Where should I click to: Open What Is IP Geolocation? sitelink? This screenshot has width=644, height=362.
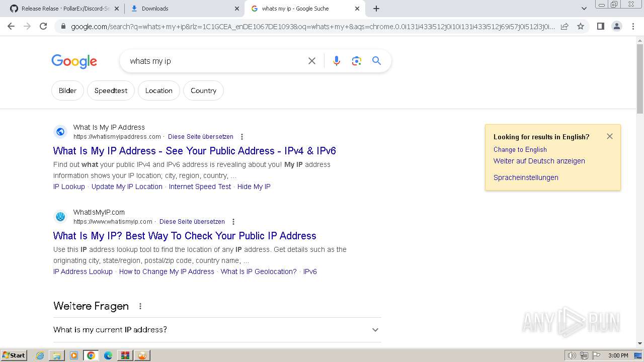tap(259, 271)
